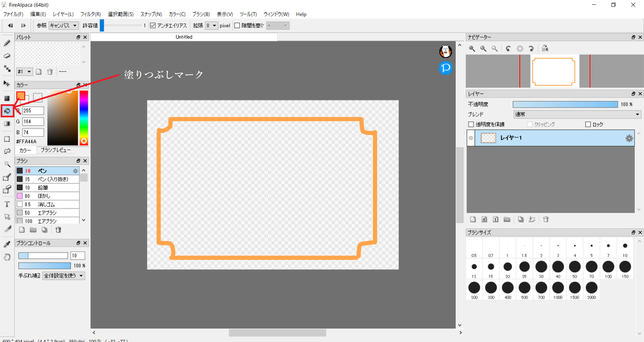Toggle visibility dot of レイヤー1
The height and width of the screenshot is (342, 644).
point(471,138)
